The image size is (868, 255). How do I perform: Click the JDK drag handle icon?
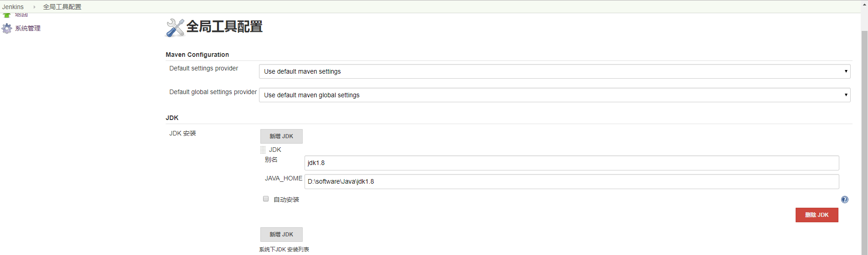pyautogui.click(x=263, y=150)
